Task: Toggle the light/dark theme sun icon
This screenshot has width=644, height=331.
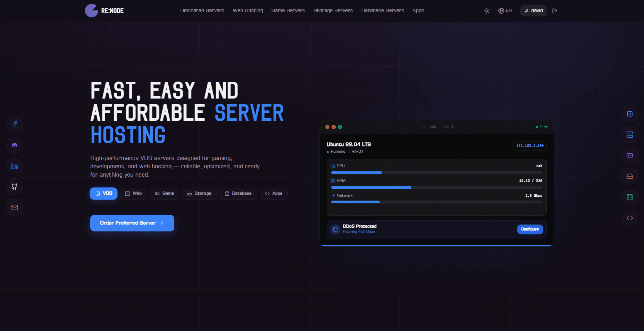Action: [x=487, y=11]
